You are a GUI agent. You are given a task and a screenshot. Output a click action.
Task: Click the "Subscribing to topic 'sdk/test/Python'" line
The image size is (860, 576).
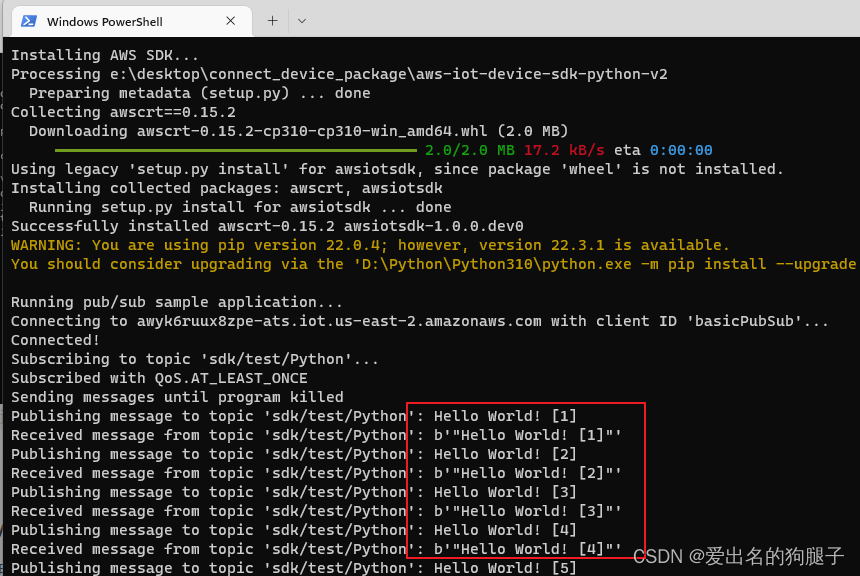tap(195, 359)
